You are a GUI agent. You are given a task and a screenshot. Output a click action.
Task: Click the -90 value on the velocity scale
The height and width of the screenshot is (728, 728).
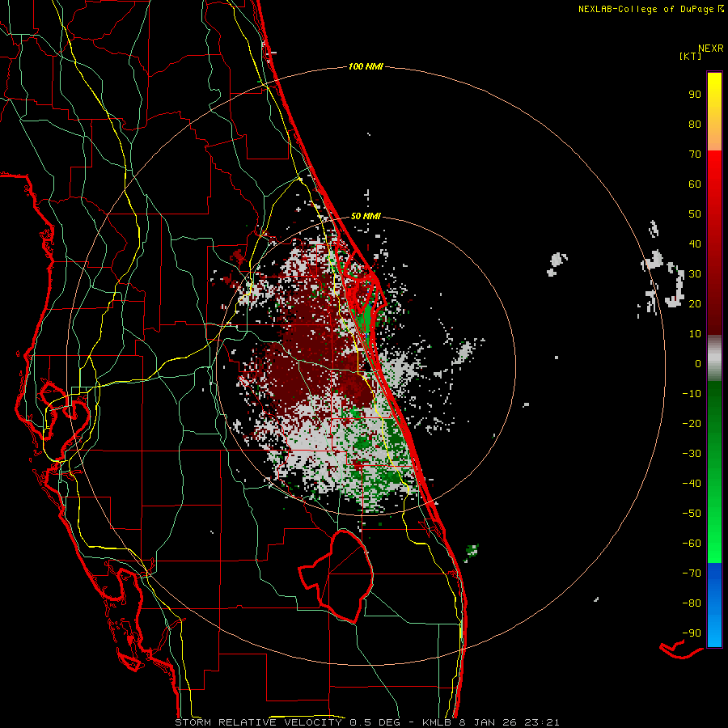[692, 633]
